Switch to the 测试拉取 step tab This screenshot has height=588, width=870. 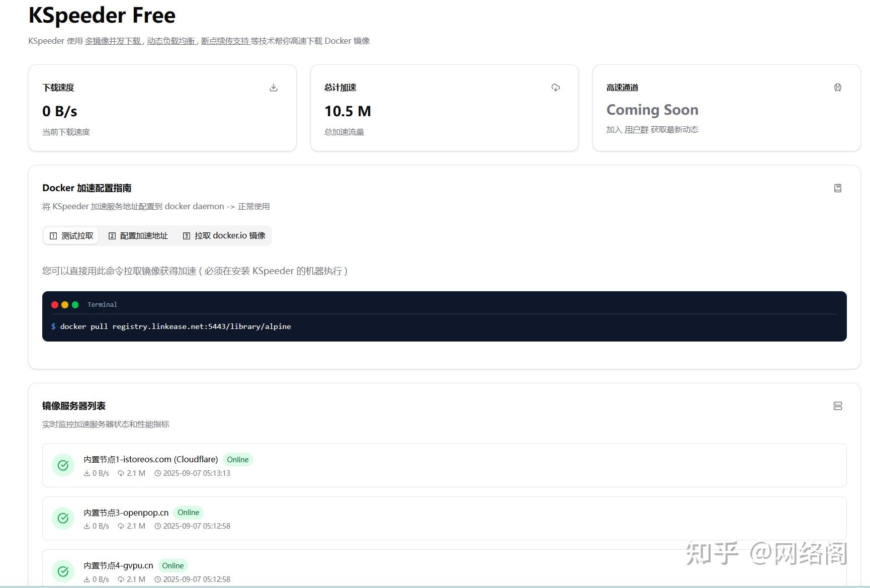71,235
